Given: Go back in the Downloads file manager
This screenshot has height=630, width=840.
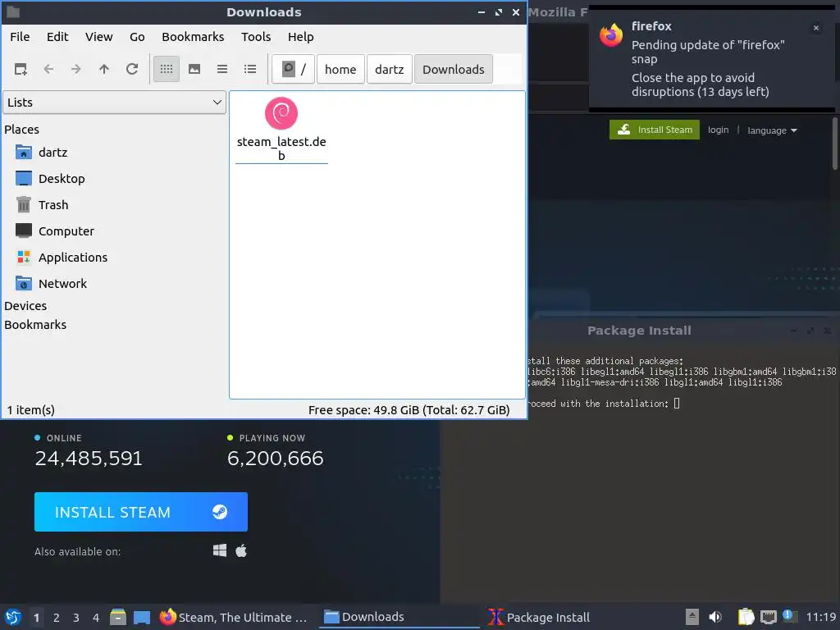Looking at the screenshot, I should [x=48, y=69].
